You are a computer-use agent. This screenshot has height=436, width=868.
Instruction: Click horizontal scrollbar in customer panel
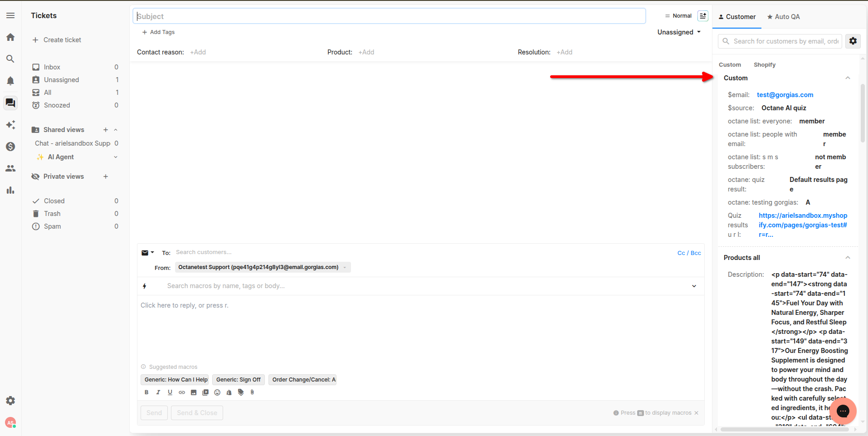click(x=785, y=429)
